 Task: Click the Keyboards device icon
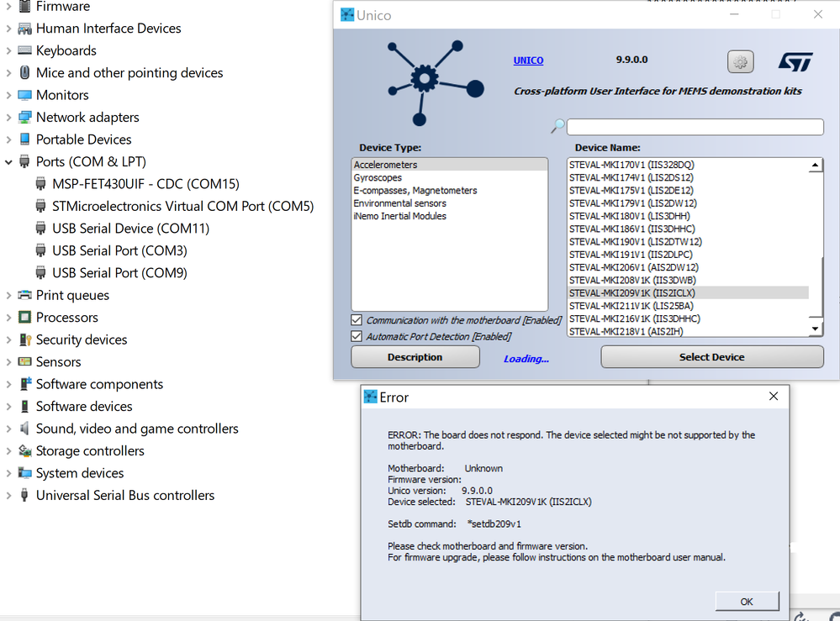24,50
